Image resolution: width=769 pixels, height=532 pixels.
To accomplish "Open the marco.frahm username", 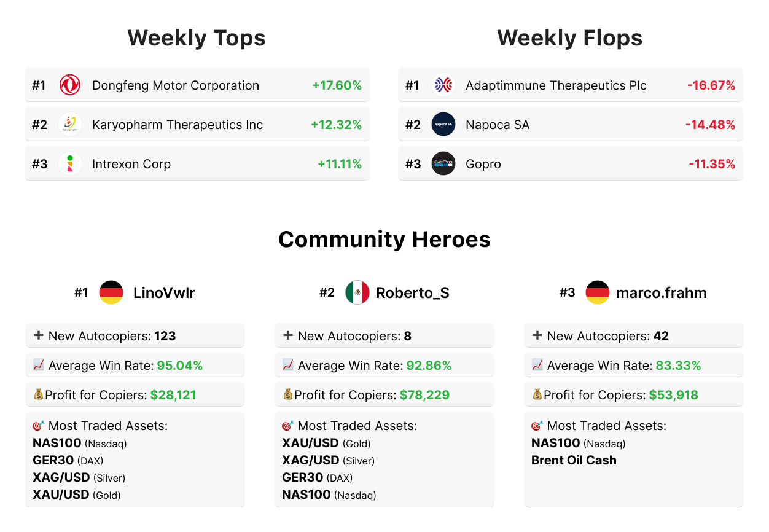I will pyautogui.click(x=662, y=293).
